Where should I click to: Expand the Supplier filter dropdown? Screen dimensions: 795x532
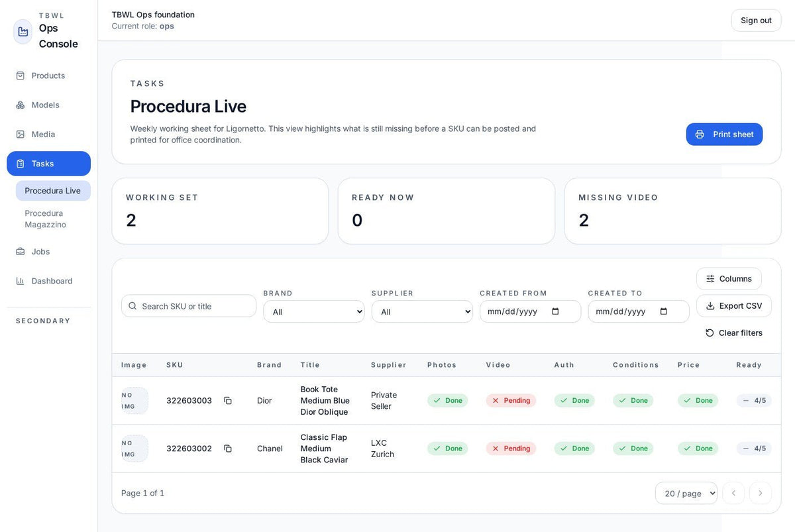422,311
